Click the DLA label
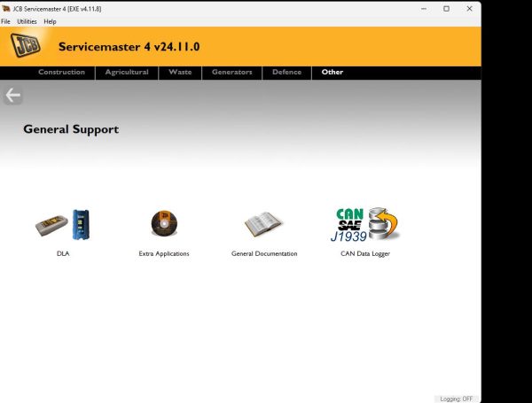The height and width of the screenshot is (403, 532). pyautogui.click(x=63, y=253)
